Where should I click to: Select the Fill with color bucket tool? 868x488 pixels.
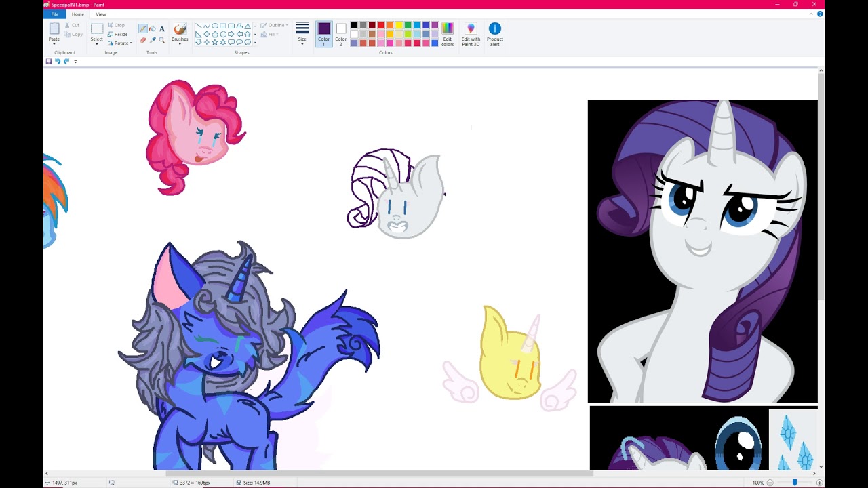153,28
